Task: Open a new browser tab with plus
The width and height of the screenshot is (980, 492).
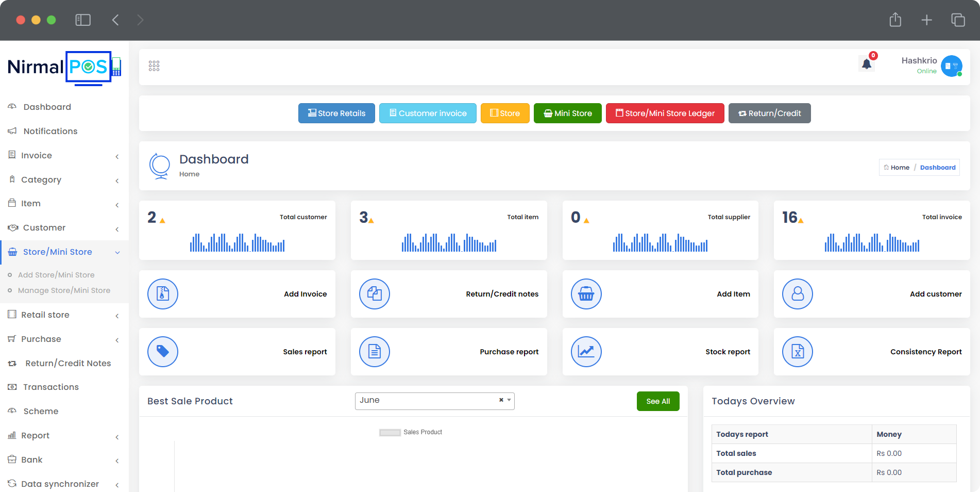Action: click(x=927, y=20)
